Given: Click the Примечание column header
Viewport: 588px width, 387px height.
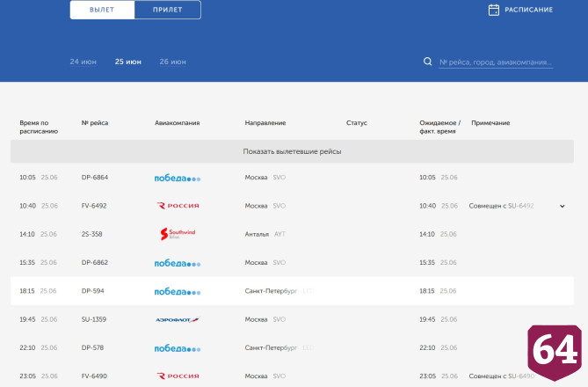Looking at the screenshot, I should [x=490, y=123].
